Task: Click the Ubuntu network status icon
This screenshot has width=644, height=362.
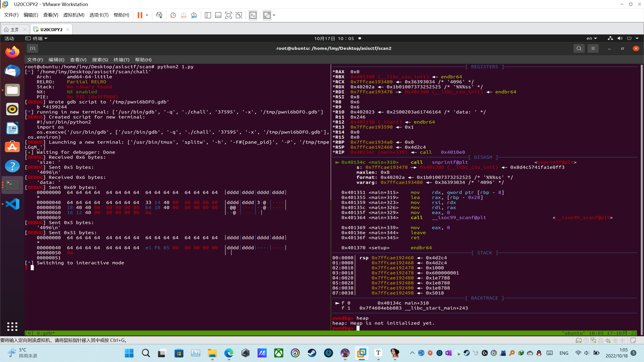Action: point(610,38)
